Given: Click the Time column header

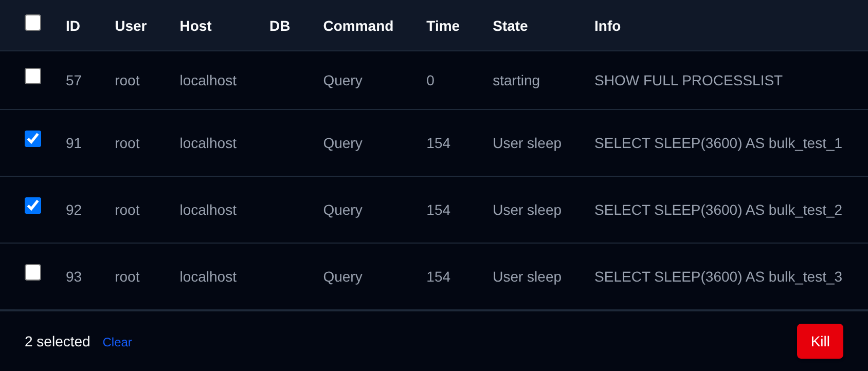Looking at the screenshot, I should point(443,26).
